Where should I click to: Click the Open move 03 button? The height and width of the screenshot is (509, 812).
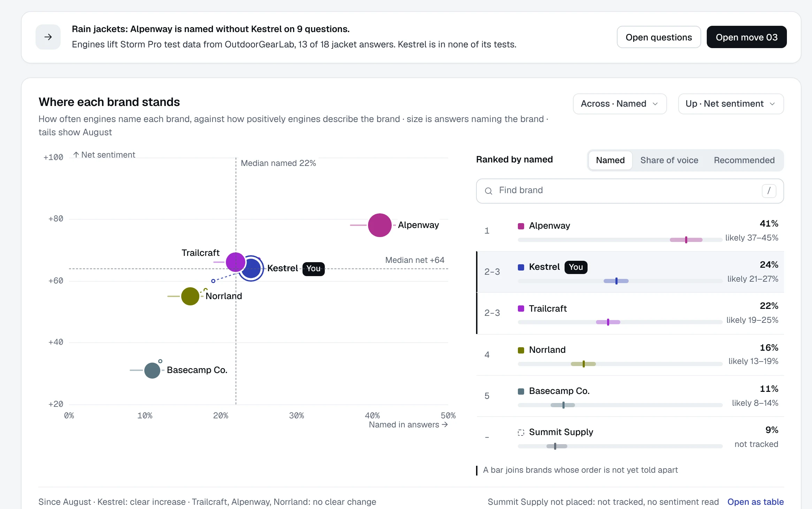coord(746,37)
